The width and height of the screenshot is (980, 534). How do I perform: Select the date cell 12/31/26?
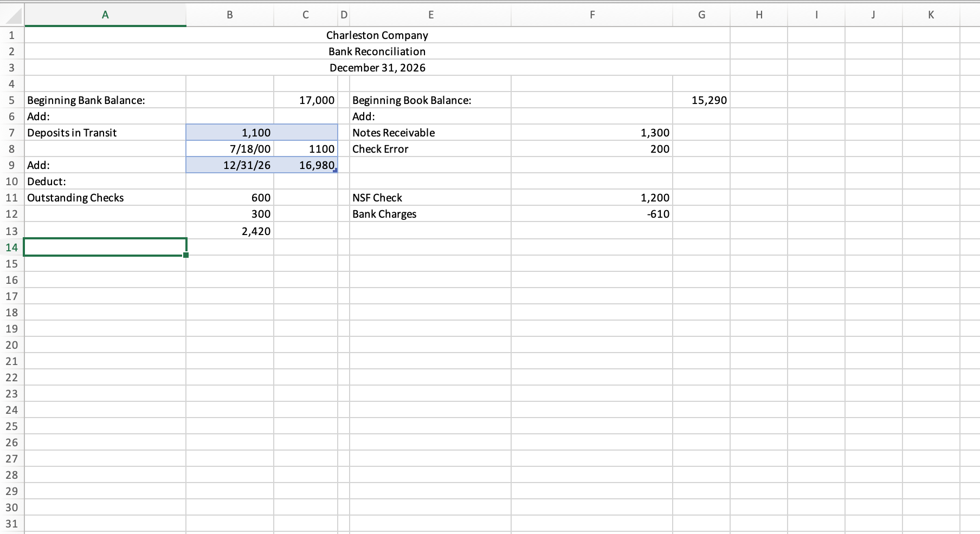click(x=230, y=165)
